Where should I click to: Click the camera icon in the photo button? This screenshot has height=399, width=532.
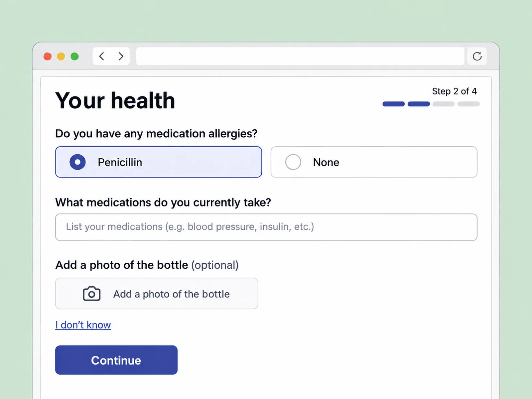(91, 294)
